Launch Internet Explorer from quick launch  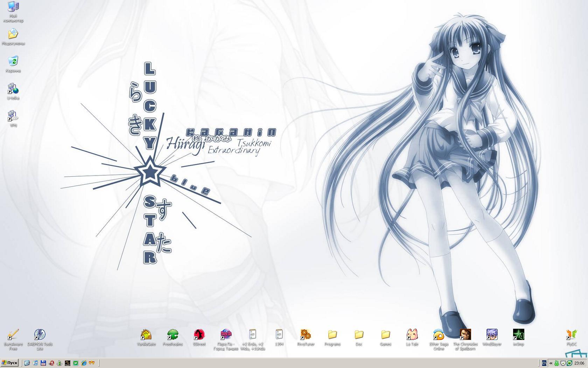84,363
